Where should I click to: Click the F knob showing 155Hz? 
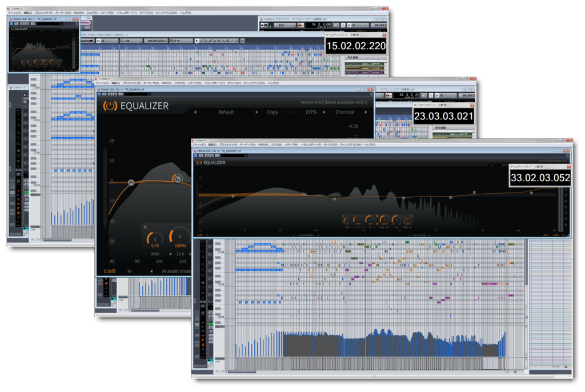(x=180, y=237)
